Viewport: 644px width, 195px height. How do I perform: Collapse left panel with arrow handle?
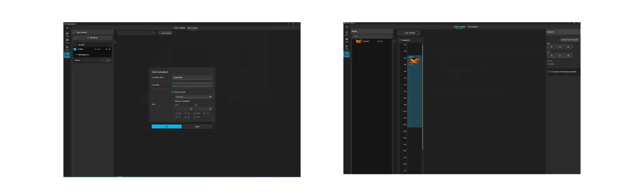coord(115,42)
